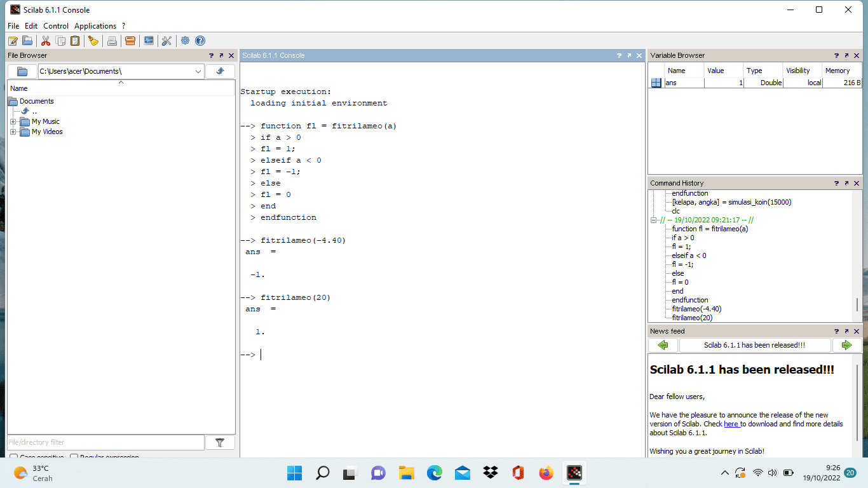Click the Copy toolbar icon
868x488 pixels.
click(60, 41)
